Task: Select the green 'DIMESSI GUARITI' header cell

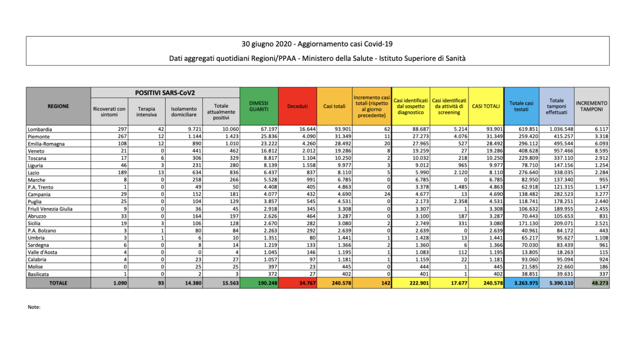Action: (x=259, y=106)
